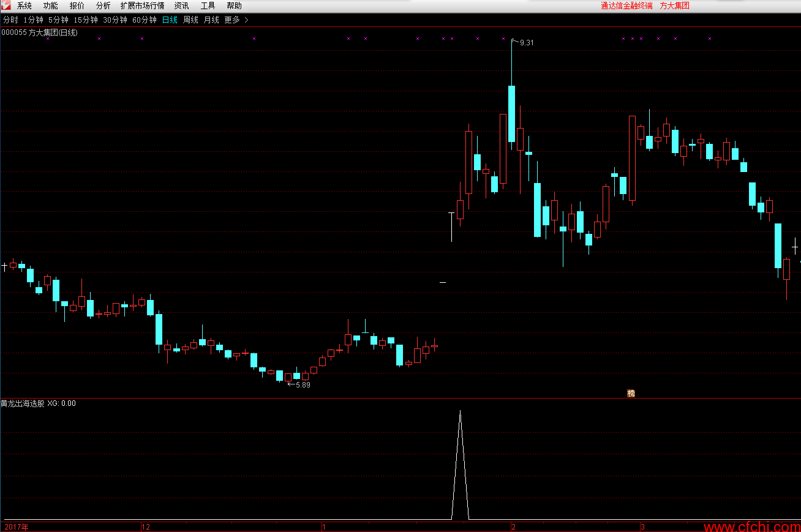Viewport: 801px width, 532px height.
Task: Open the 分析 menu
Action: point(103,6)
